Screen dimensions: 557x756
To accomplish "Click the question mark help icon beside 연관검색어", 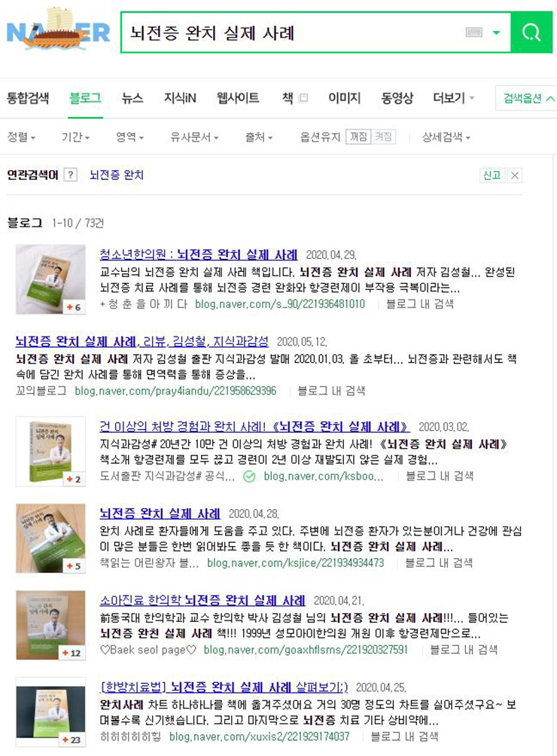I will click(x=70, y=175).
